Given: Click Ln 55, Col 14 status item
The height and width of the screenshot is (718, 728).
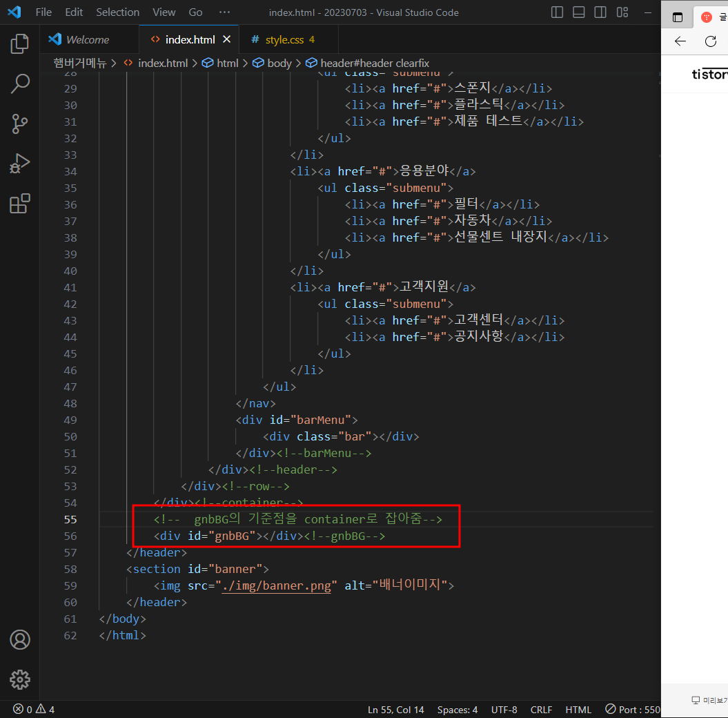Looking at the screenshot, I should (x=395, y=709).
